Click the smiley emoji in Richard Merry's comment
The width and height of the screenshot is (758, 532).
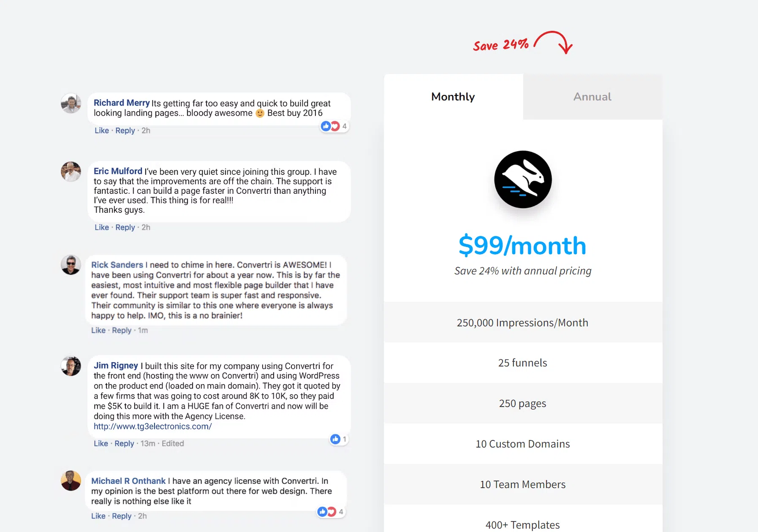(260, 113)
